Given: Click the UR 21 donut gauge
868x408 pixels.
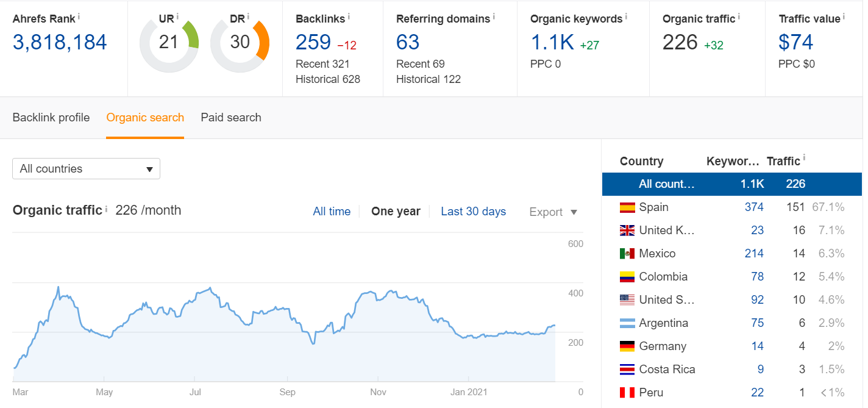Looking at the screenshot, I should click(x=169, y=43).
